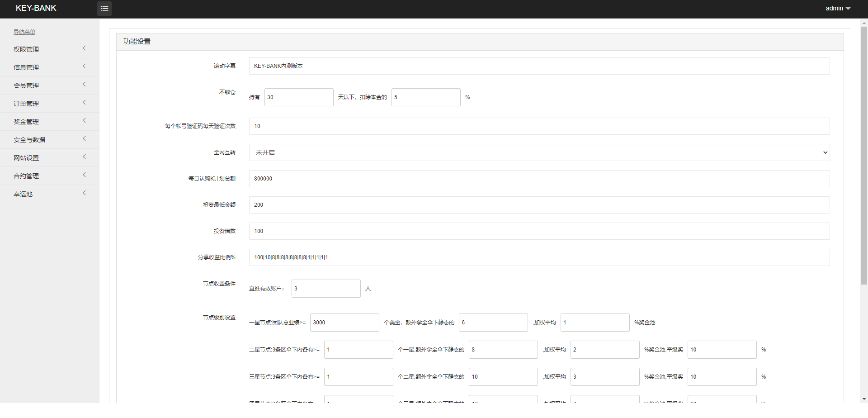868x418 pixels.
Task: Expand the 会员管理 menu
Action: pyautogui.click(x=50, y=85)
